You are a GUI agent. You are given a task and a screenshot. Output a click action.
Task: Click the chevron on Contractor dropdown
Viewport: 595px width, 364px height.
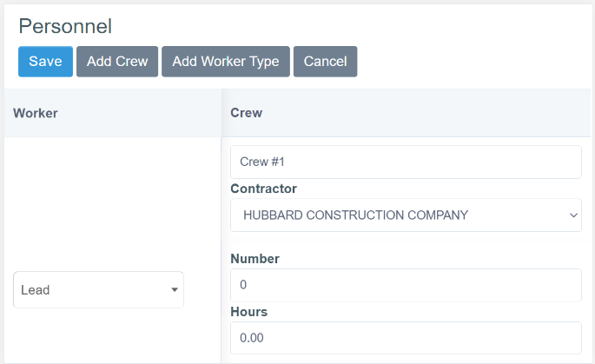click(572, 215)
